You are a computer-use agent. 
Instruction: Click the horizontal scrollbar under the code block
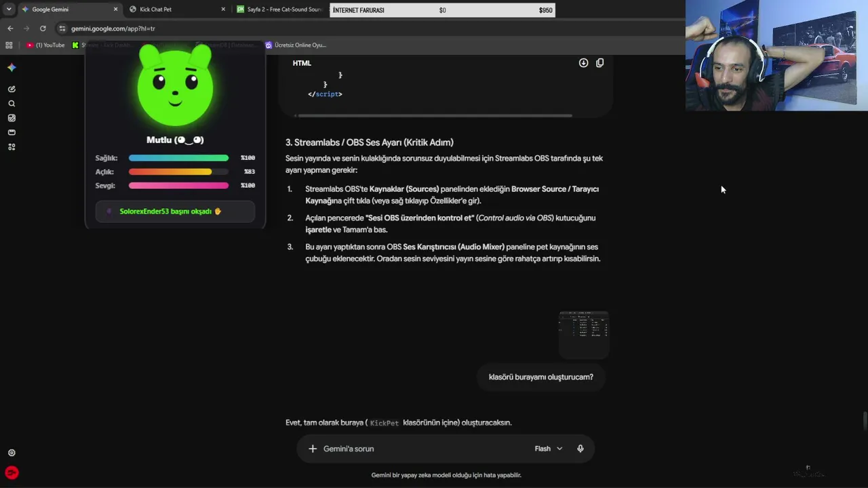click(434, 115)
